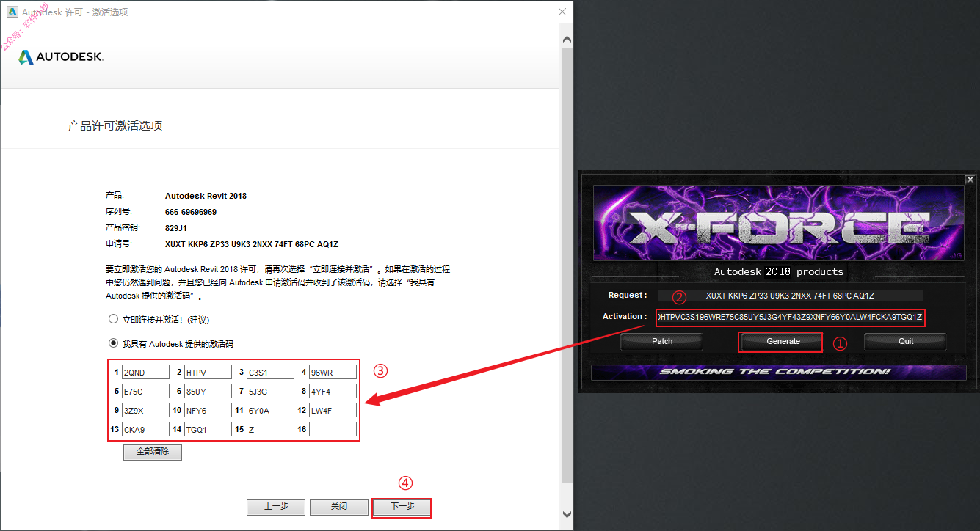This screenshot has height=531, width=980.
Task: Click activation code field 13 containing CKA9
Action: coord(145,429)
